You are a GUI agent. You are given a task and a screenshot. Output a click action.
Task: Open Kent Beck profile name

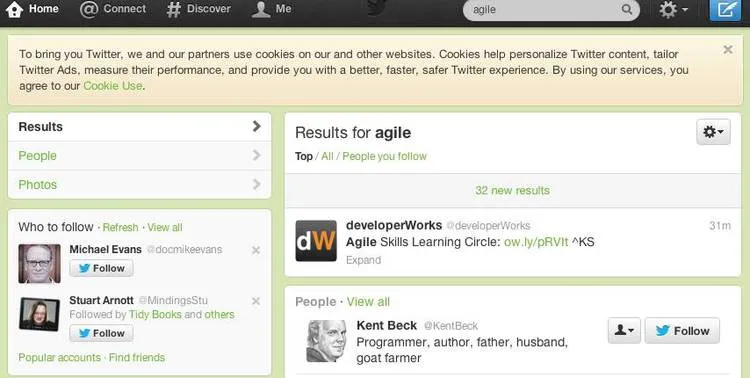[x=386, y=325]
